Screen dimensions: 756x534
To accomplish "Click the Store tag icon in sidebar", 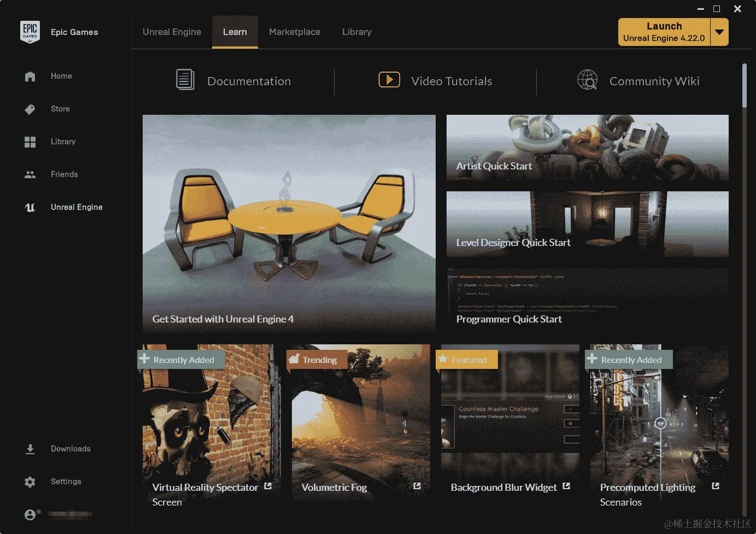I will click(x=30, y=109).
